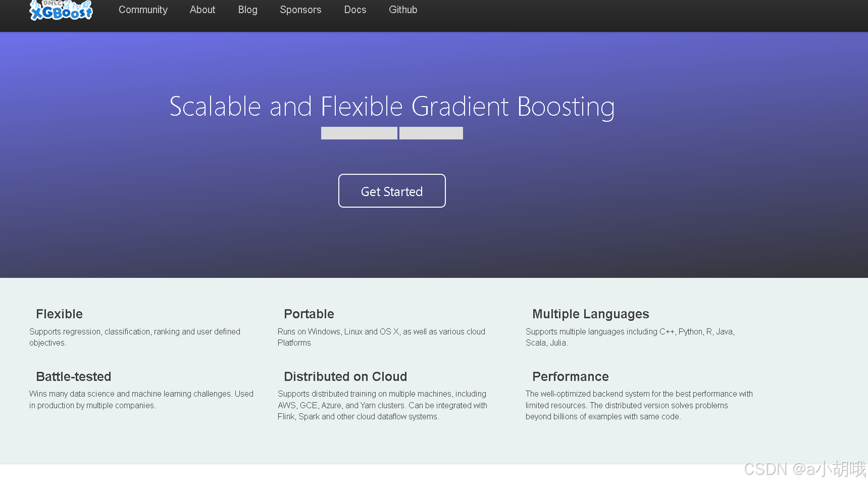Click the Get Started button
Viewport: 868px width, 484px height.
coord(392,191)
